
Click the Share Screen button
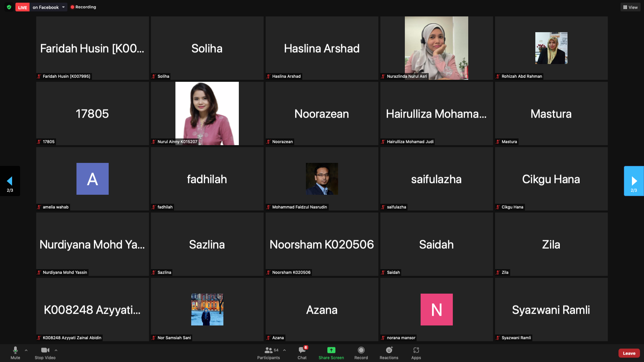331,353
